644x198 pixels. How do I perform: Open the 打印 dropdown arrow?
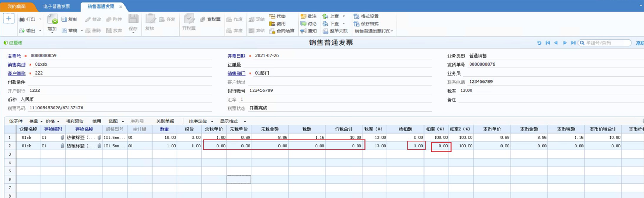40,19
